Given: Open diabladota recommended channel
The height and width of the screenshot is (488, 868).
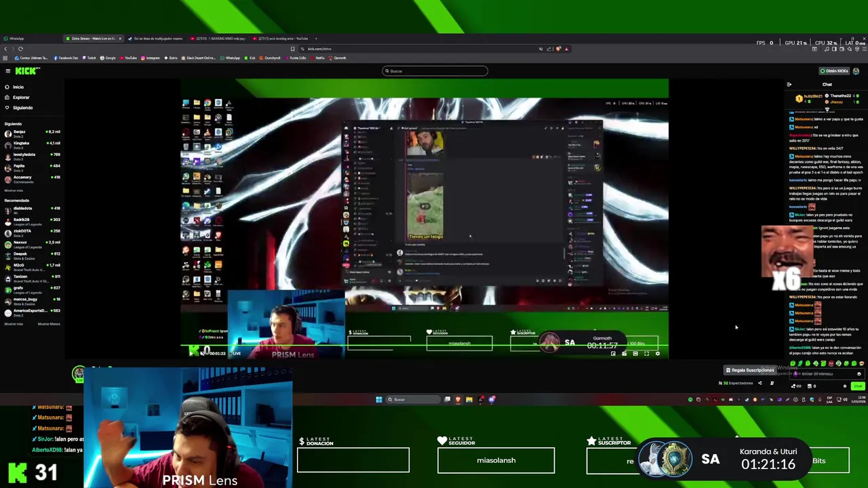Looking at the screenshot, I should (32, 210).
